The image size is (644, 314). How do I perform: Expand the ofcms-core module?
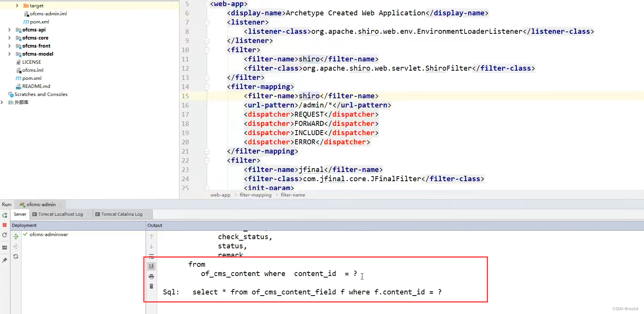coord(9,38)
